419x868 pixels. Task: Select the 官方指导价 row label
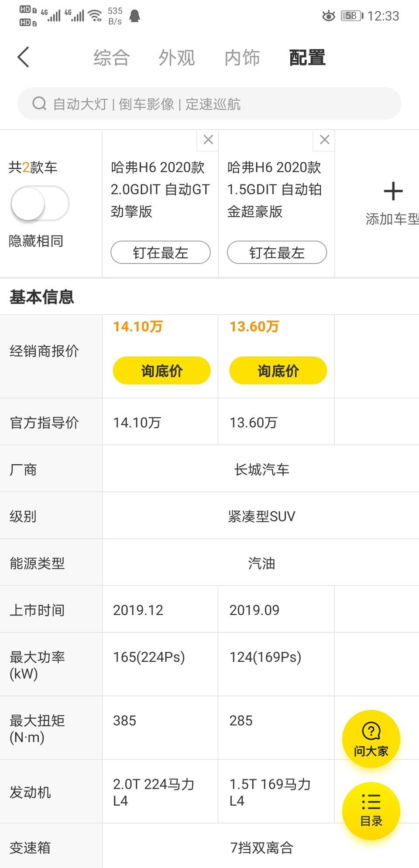click(x=44, y=422)
